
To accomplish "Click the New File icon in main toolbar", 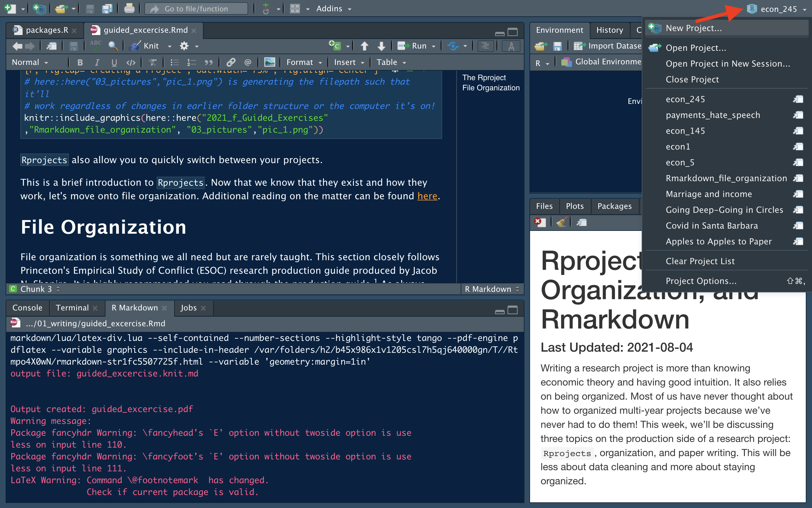I will [10, 8].
